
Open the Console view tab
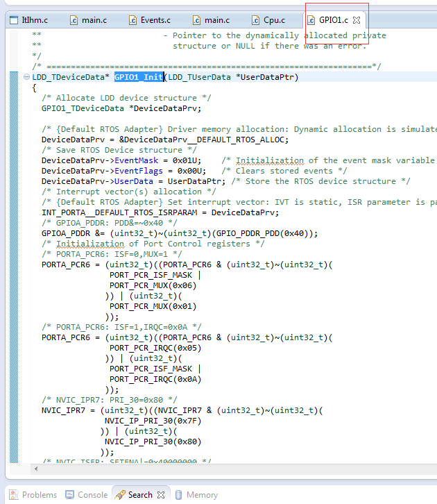[x=87, y=495]
